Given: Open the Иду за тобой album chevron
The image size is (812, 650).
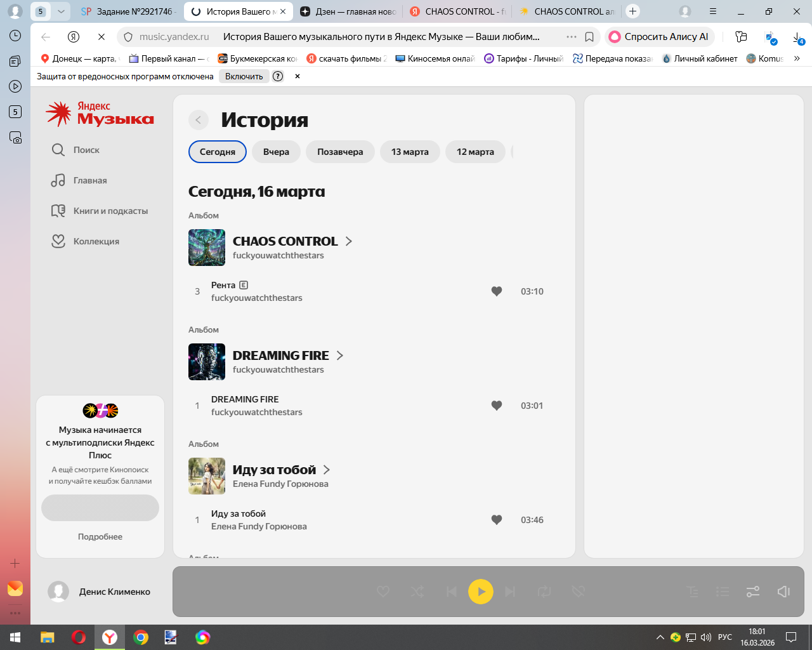Looking at the screenshot, I should [327, 470].
